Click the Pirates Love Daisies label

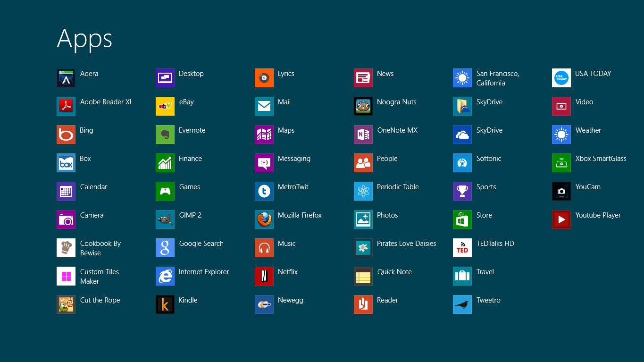(x=406, y=244)
